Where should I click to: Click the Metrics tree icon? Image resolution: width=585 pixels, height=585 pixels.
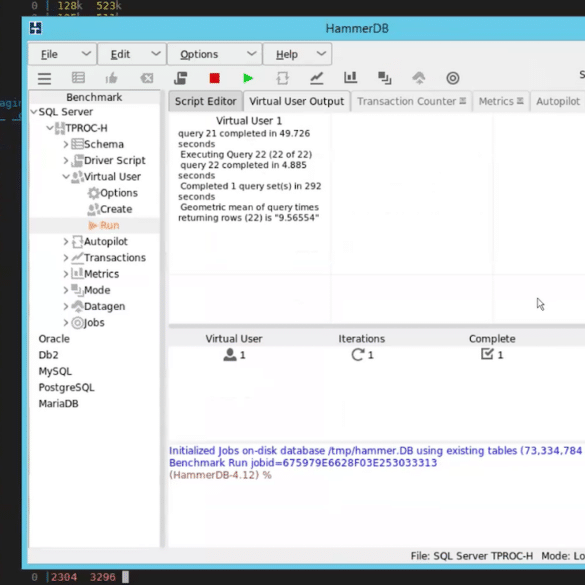point(77,273)
